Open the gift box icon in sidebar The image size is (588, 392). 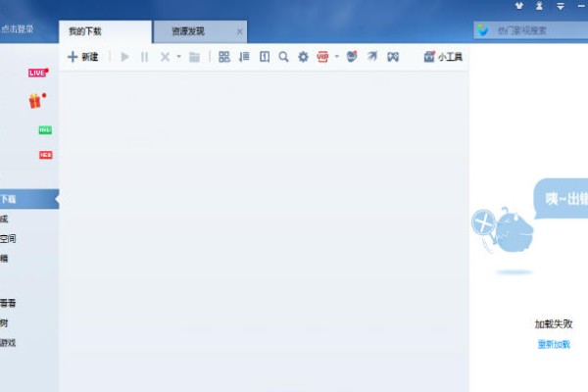pyautogui.click(x=37, y=101)
